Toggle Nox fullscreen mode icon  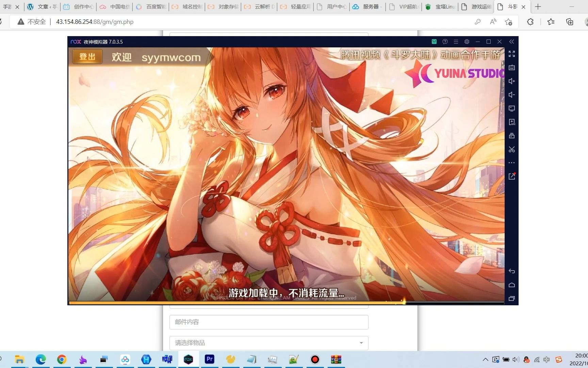point(511,54)
